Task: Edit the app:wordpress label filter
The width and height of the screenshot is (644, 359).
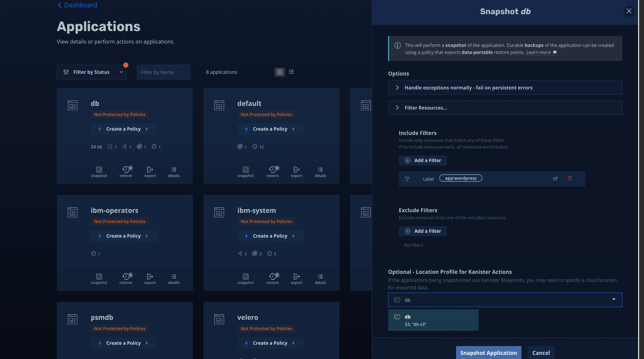Action: 555,179
